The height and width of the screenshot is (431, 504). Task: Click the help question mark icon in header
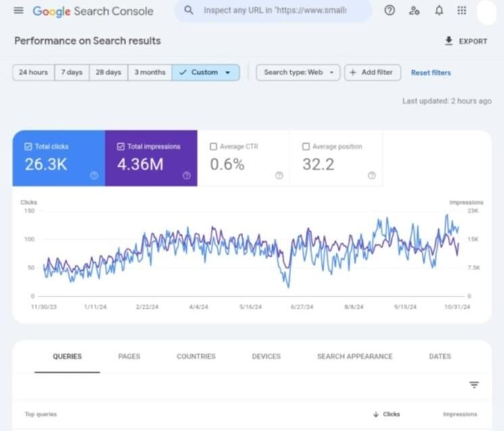pyautogui.click(x=389, y=11)
